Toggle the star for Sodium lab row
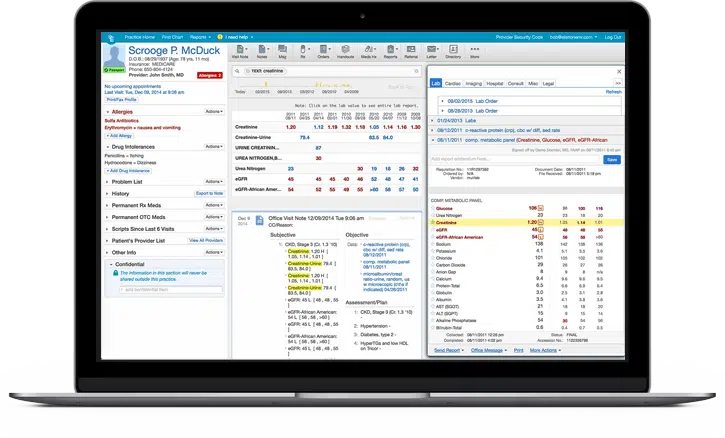The image size is (725, 438). (x=433, y=244)
